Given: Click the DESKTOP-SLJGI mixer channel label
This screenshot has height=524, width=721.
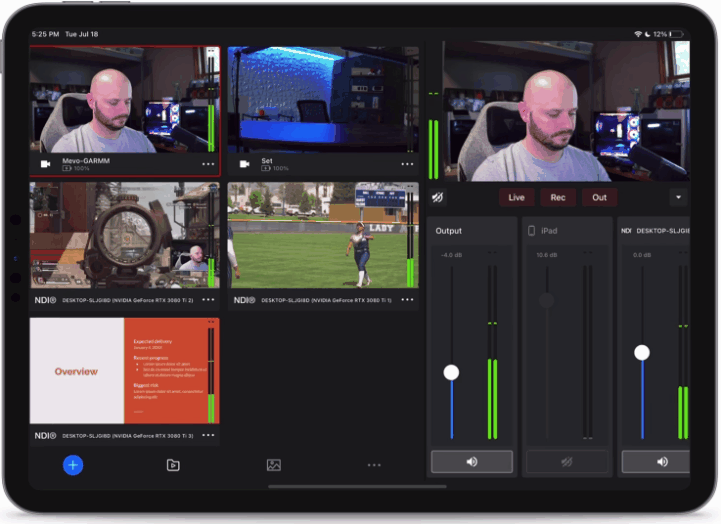Looking at the screenshot, I should (663, 231).
